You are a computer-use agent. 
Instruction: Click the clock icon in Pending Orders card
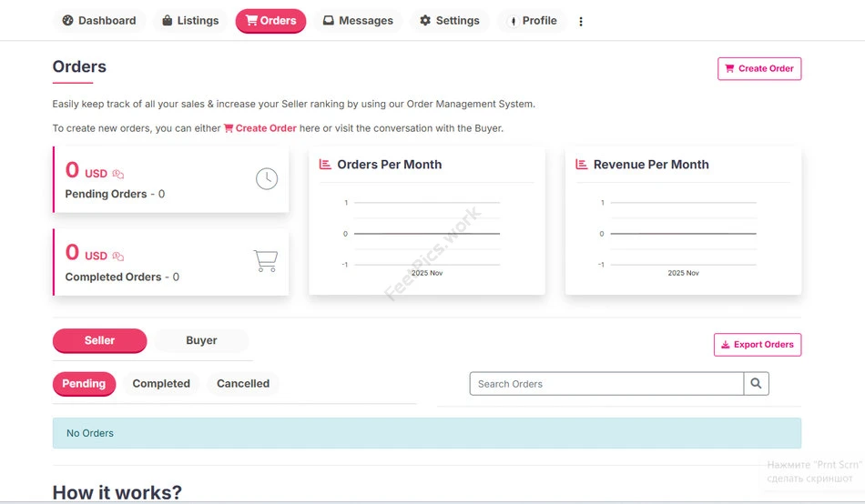tap(266, 179)
